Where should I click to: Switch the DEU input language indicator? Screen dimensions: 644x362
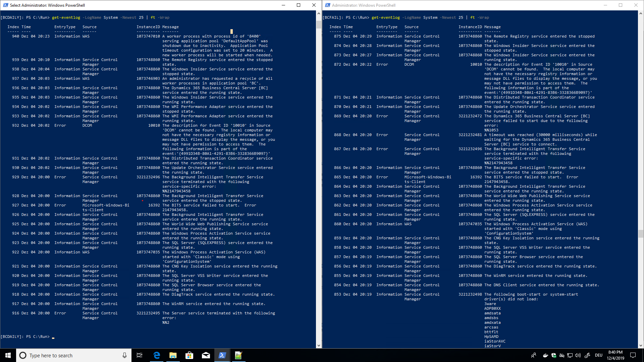point(599,355)
